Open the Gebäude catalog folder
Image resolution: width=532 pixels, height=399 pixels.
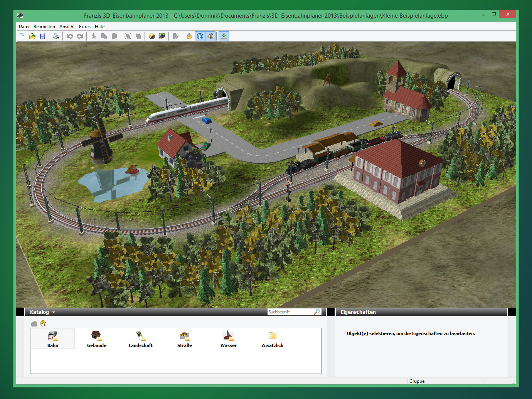coord(96,338)
